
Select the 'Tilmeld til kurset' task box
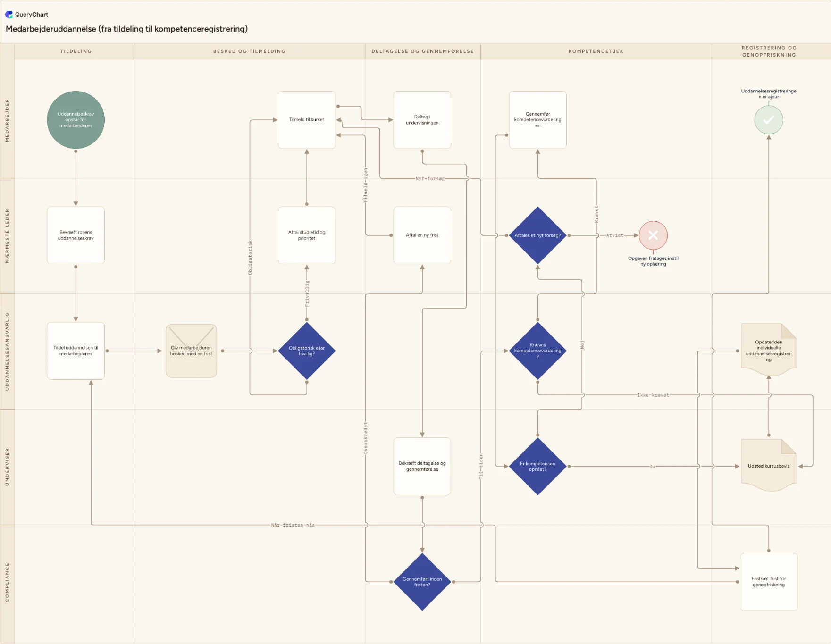(307, 120)
